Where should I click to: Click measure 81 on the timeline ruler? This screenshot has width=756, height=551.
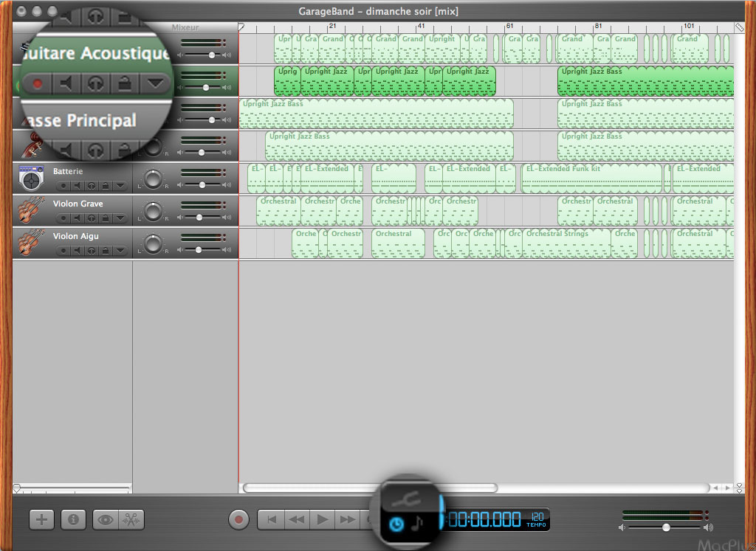coord(598,27)
